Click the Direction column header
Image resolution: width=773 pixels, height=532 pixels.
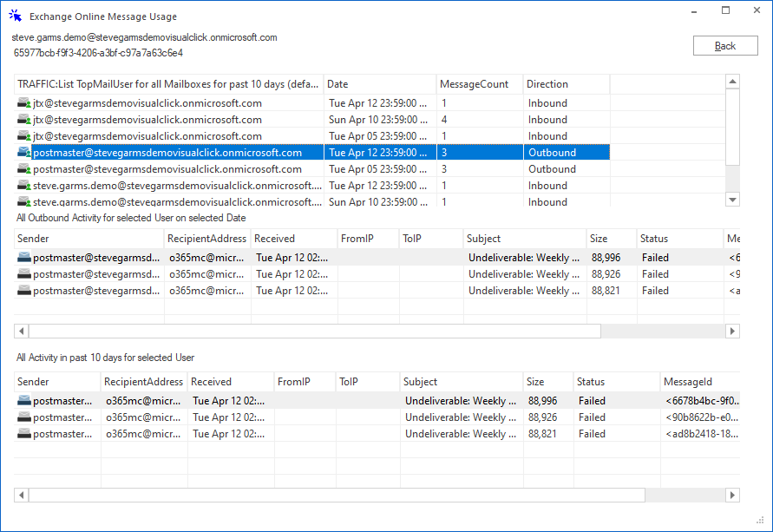[x=564, y=84]
